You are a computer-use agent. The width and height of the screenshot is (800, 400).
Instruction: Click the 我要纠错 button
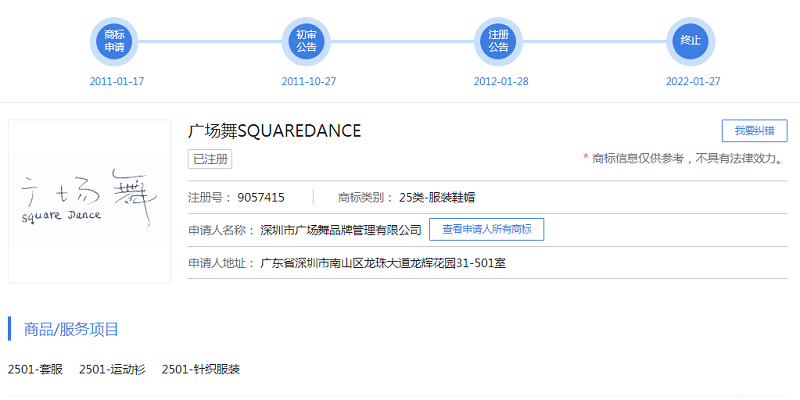coord(754,131)
